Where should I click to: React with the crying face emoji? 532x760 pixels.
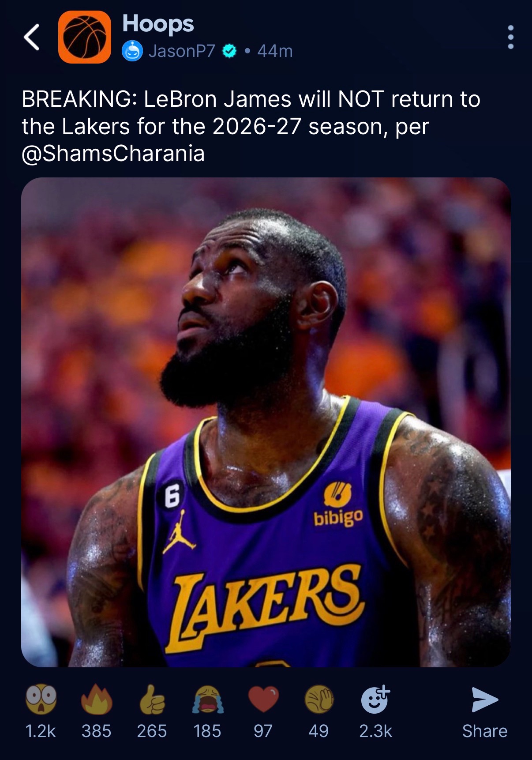[208, 699]
